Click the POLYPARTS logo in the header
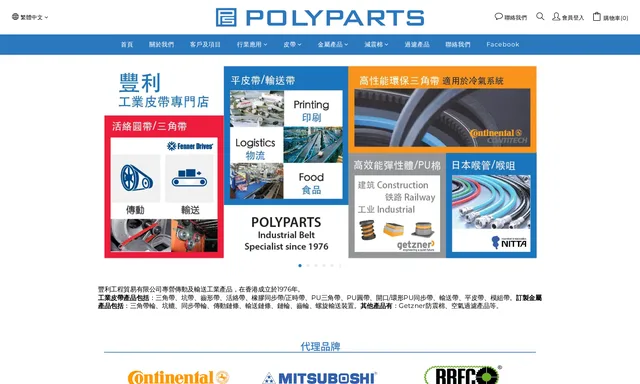640x384 pixels. tap(320, 18)
